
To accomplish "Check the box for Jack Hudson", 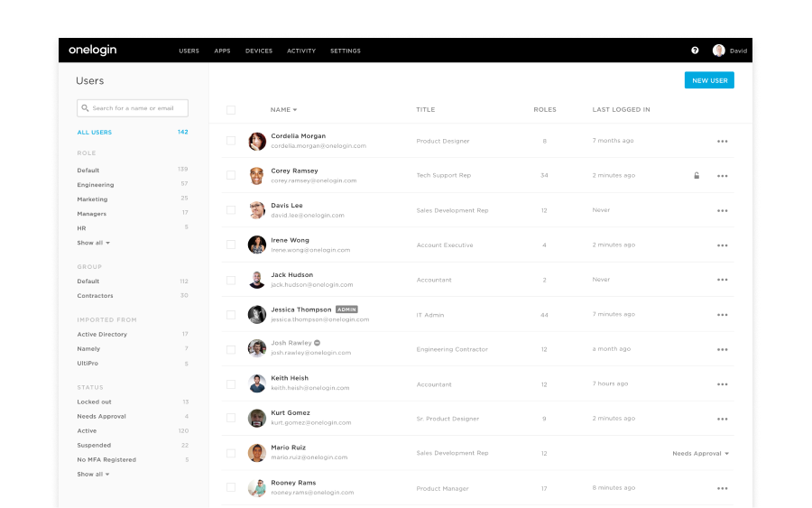I will tap(231, 280).
